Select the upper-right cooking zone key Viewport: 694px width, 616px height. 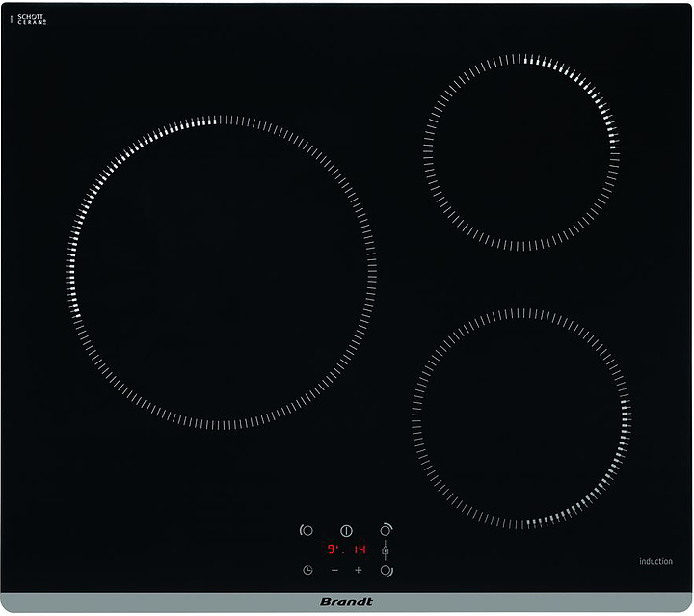[387, 528]
